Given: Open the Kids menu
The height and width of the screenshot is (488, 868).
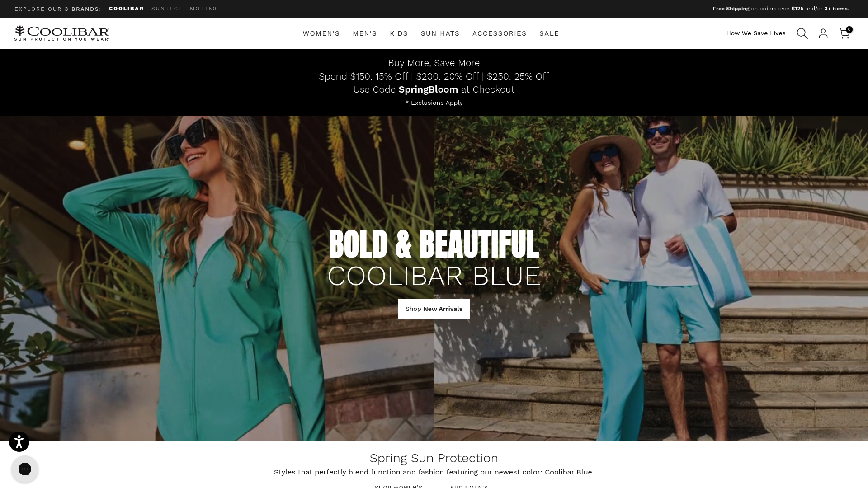Looking at the screenshot, I should coord(399,33).
